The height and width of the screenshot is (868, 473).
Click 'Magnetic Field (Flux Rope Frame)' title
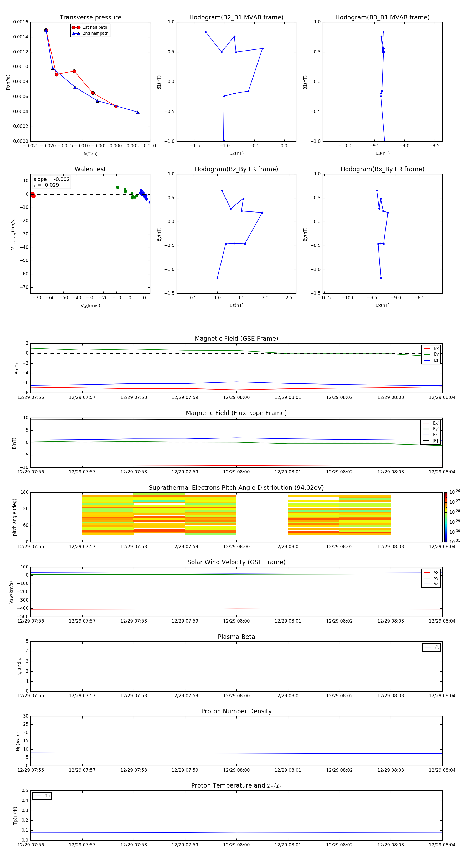[236, 413]
